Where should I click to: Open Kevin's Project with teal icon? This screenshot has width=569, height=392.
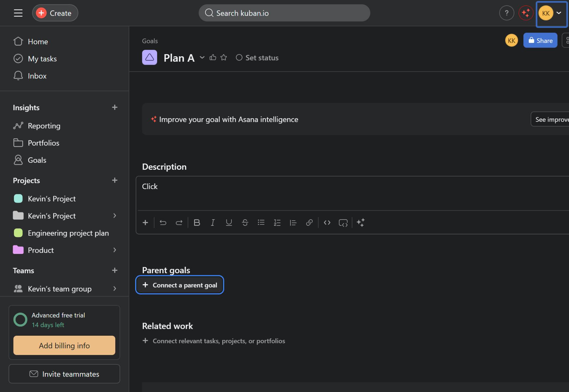click(64, 199)
